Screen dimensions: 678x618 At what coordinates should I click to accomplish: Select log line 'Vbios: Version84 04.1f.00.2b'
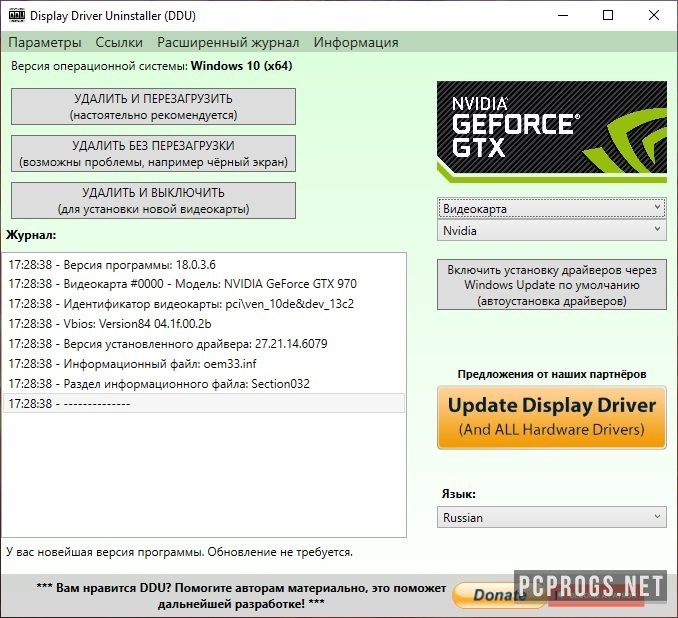click(204, 323)
